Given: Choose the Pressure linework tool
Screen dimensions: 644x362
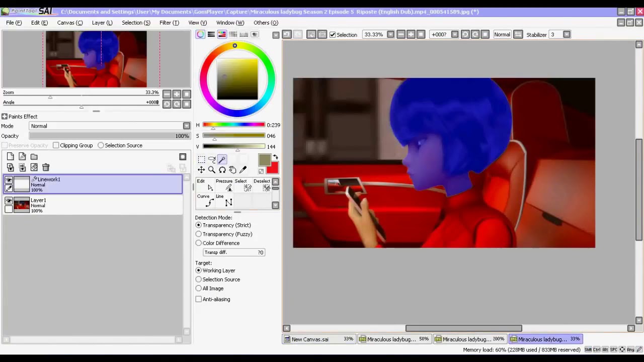Looking at the screenshot, I should [224, 186].
